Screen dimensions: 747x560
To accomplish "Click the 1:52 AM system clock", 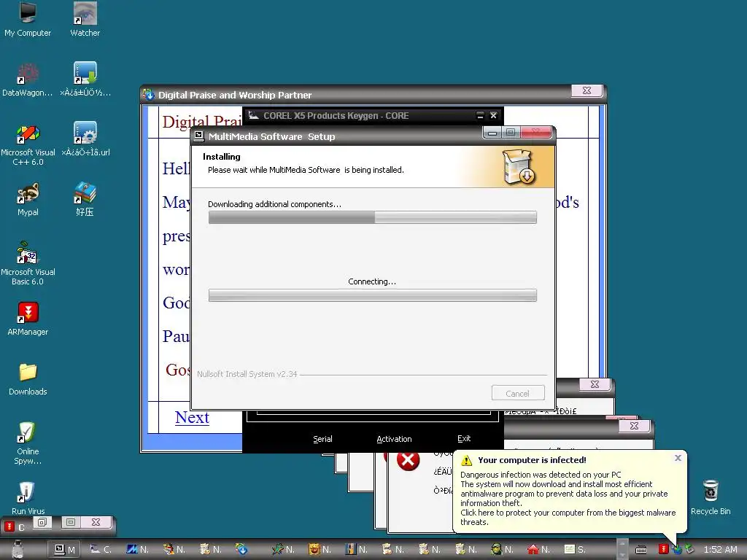I will coord(720,550).
